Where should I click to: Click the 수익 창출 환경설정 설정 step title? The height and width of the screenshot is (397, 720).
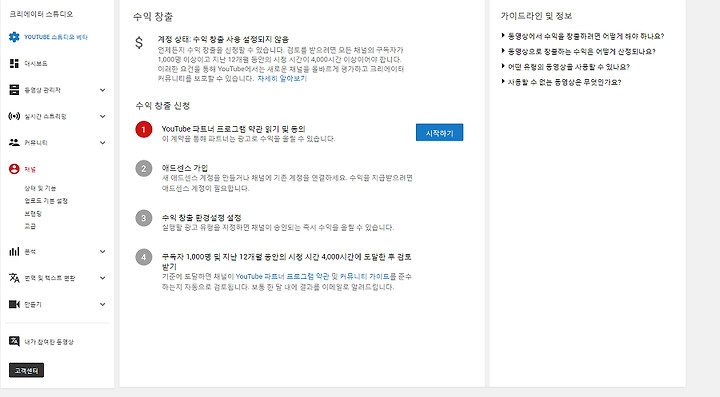pos(201,217)
